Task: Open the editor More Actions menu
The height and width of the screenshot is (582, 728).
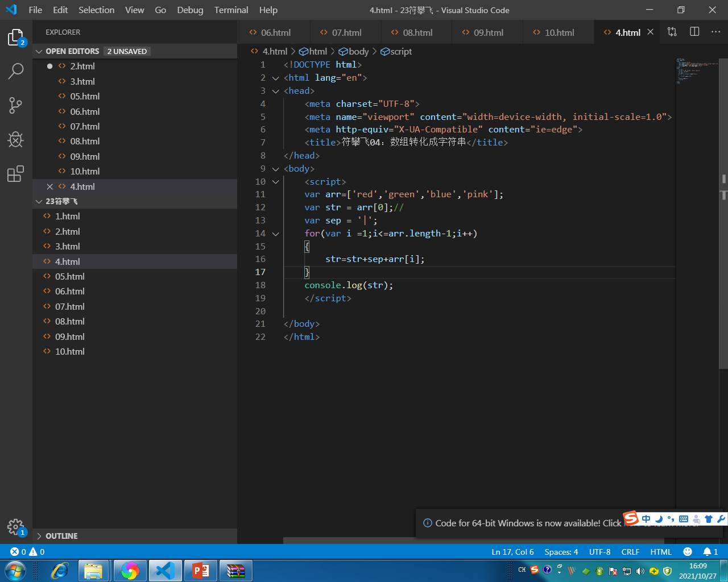Action: click(715, 32)
